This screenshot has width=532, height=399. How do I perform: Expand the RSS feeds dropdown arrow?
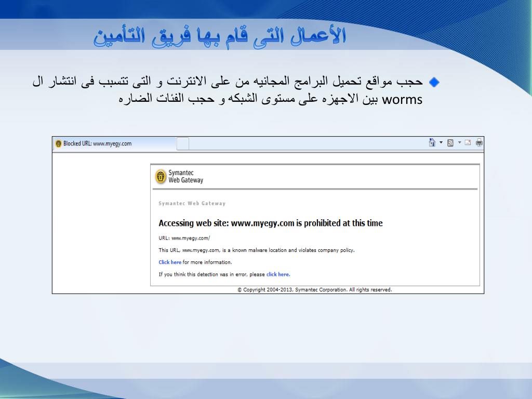(x=459, y=142)
